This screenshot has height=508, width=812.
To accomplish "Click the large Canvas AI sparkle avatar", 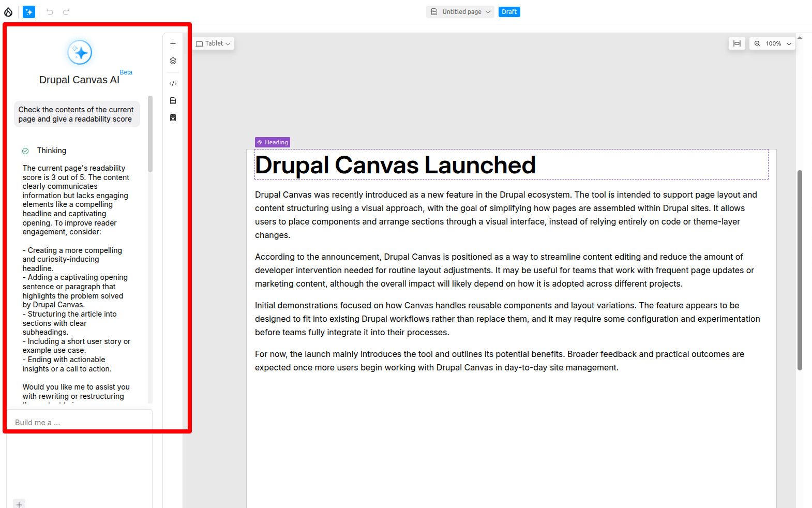I will click(80, 52).
